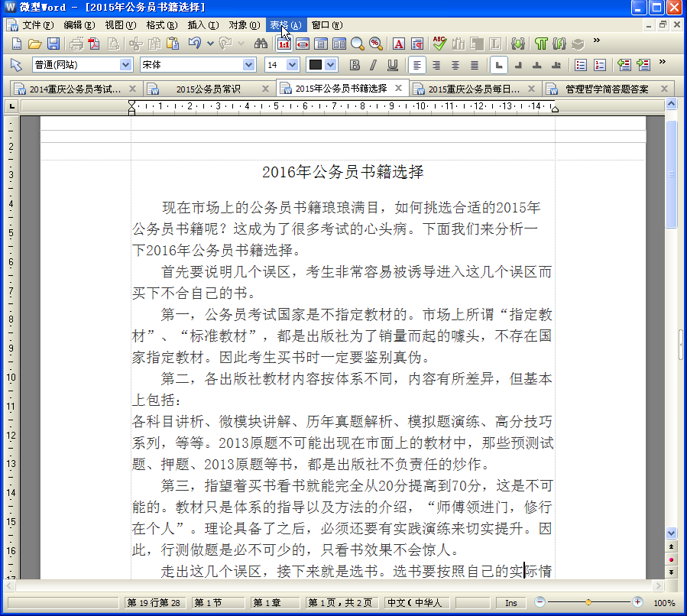This screenshot has width=687, height=616.
Task: Switch to tab 2014重庆公务员考试
Action: tap(75, 89)
